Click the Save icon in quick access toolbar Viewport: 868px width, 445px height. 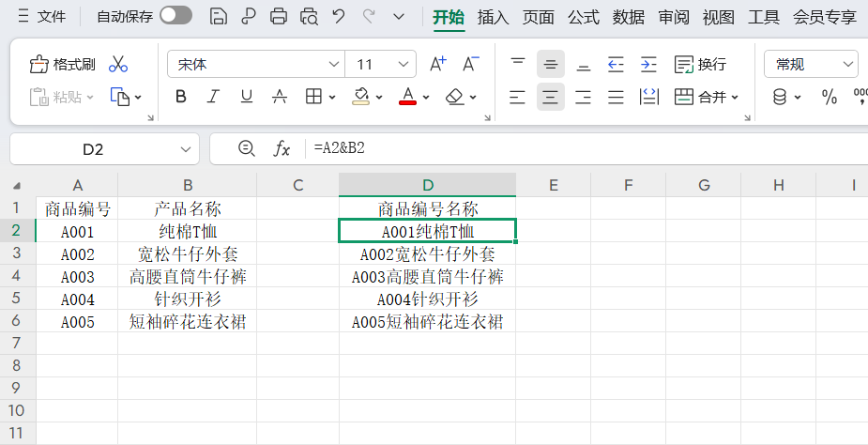point(218,16)
